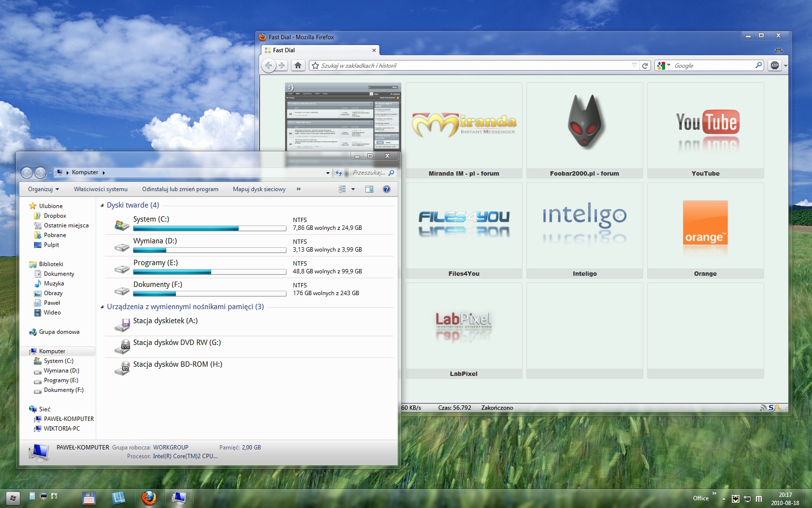Click Explorer back arrow button
812x508 pixels.
click(x=27, y=173)
